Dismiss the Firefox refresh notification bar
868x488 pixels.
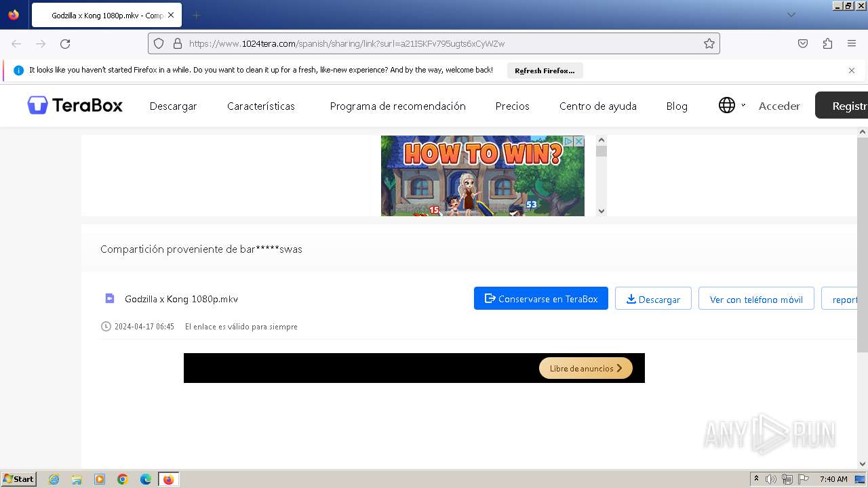pyautogui.click(x=852, y=70)
